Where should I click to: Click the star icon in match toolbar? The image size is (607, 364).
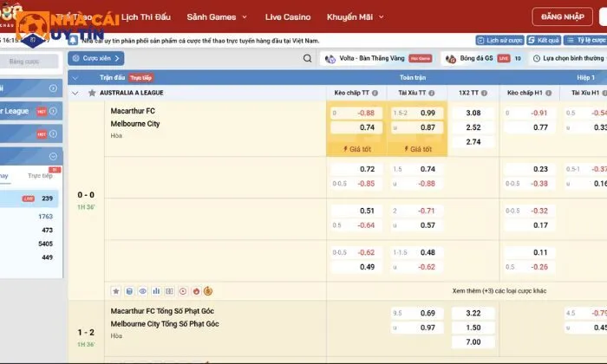pyautogui.click(x=115, y=291)
